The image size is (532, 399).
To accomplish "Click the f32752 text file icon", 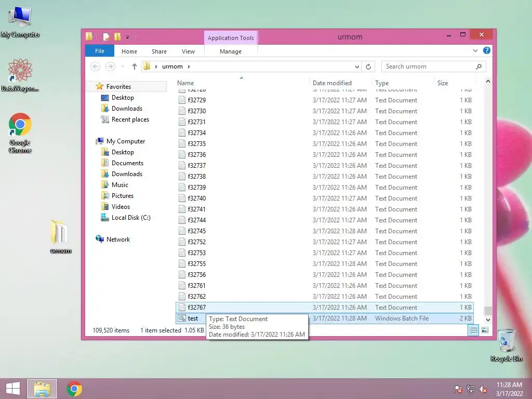I will (x=182, y=242).
